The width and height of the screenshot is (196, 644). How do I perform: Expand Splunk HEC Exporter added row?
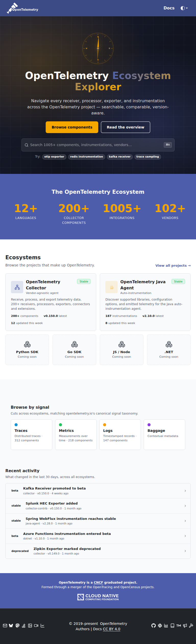tap(98, 506)
